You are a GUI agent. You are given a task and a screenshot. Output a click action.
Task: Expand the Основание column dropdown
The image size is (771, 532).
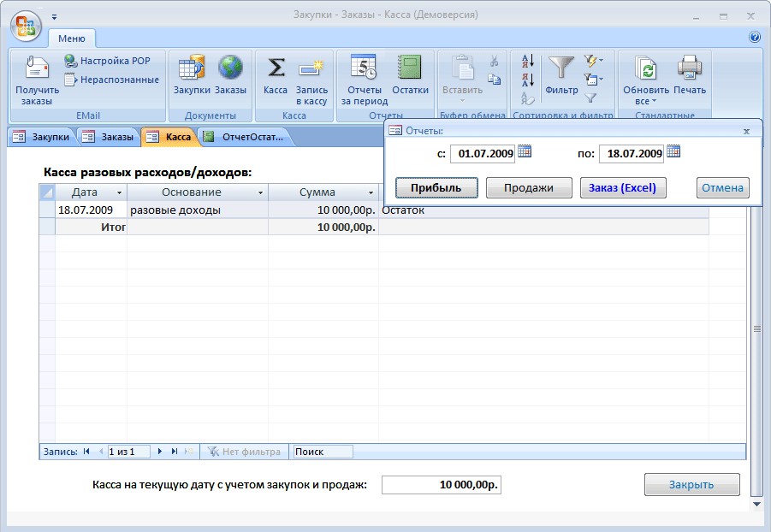click(261, 192)
